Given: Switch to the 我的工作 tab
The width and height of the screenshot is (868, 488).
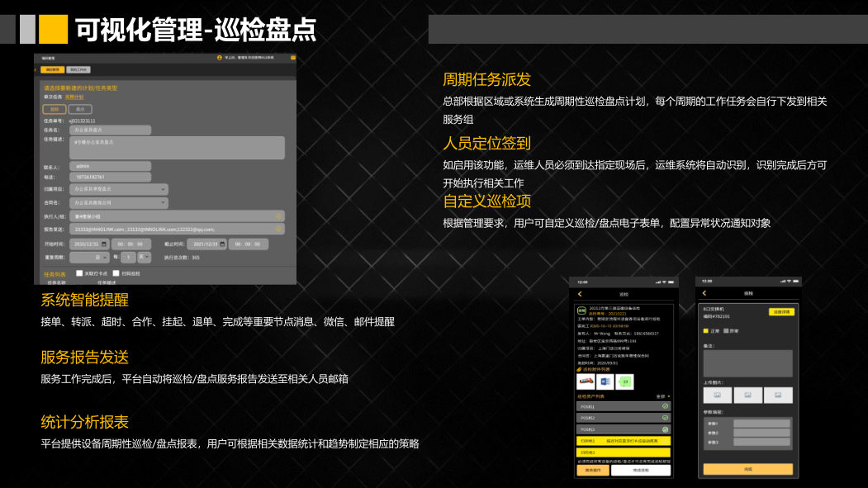Looking at the screenshot, I should (79, 69).
